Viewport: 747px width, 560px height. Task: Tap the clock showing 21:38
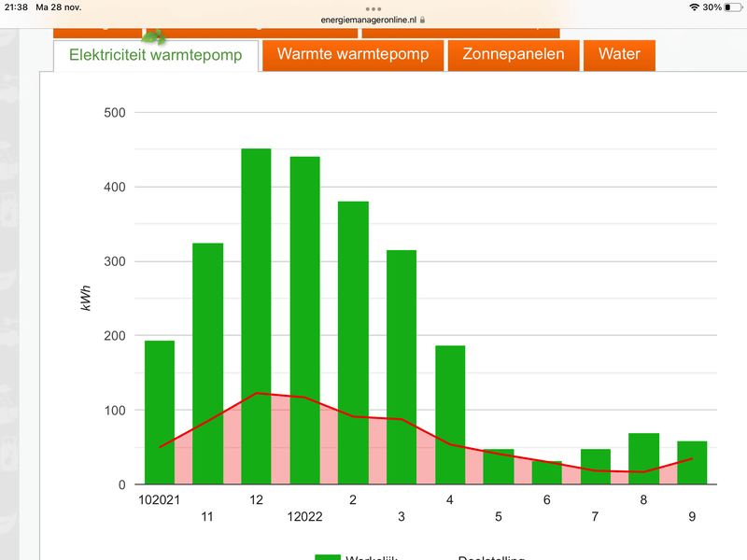tap(16, 7)
